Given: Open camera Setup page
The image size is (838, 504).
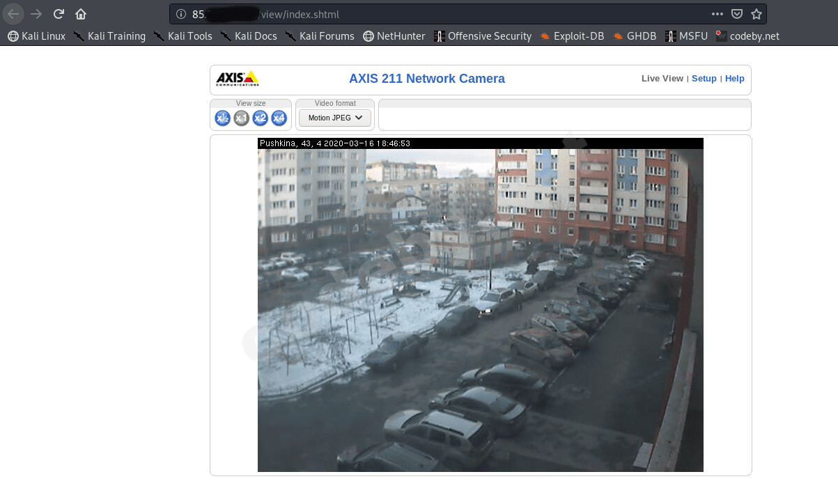Looking at the screenshot, I should point(704,79).
